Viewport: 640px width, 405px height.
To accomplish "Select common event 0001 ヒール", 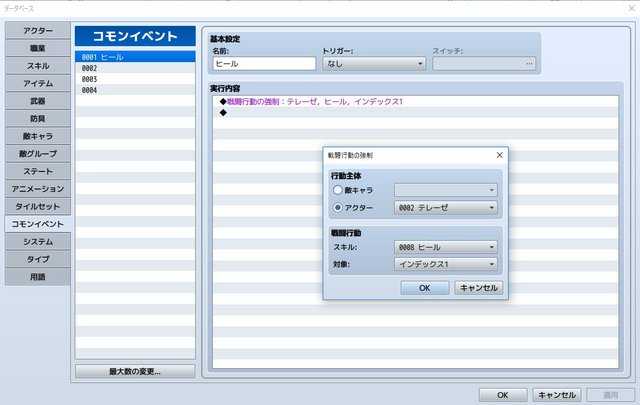I will pyautogui.click(x=135, y=57).
